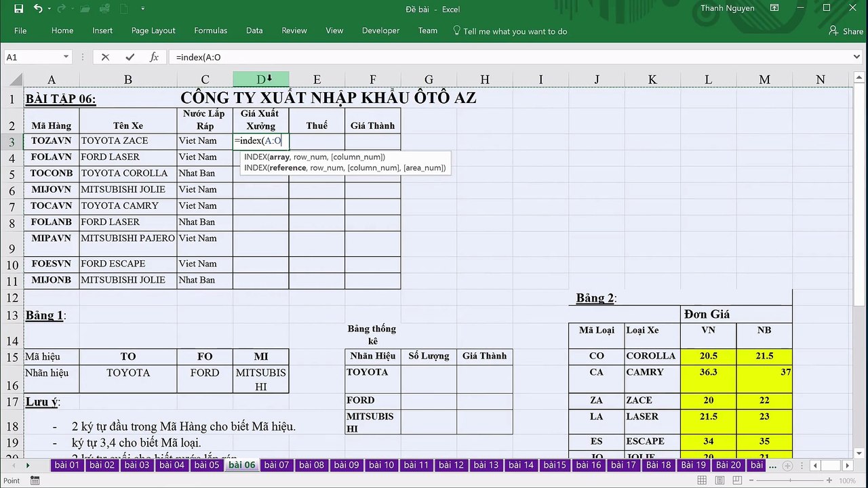Open Ribbon Display Options in title bar

[774, 8]
